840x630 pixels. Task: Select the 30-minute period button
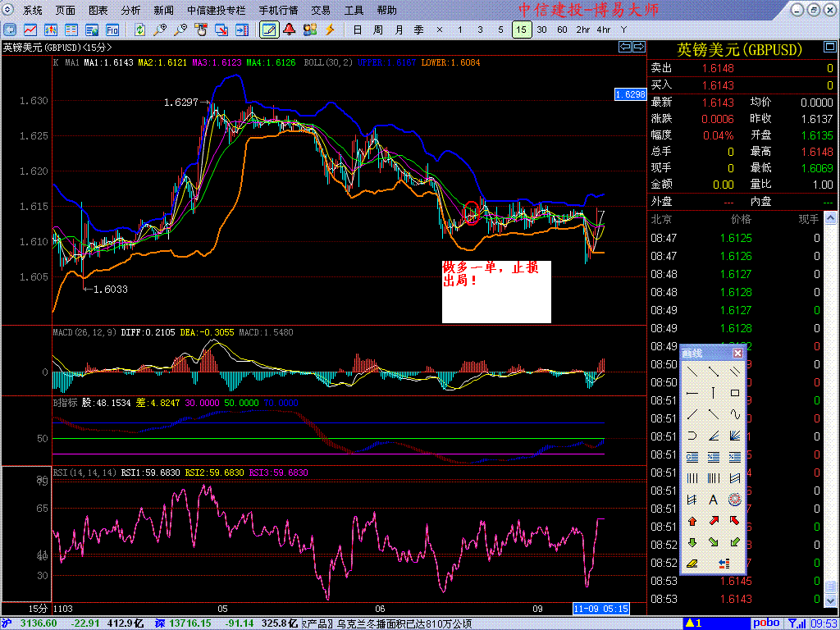(541, 30)
